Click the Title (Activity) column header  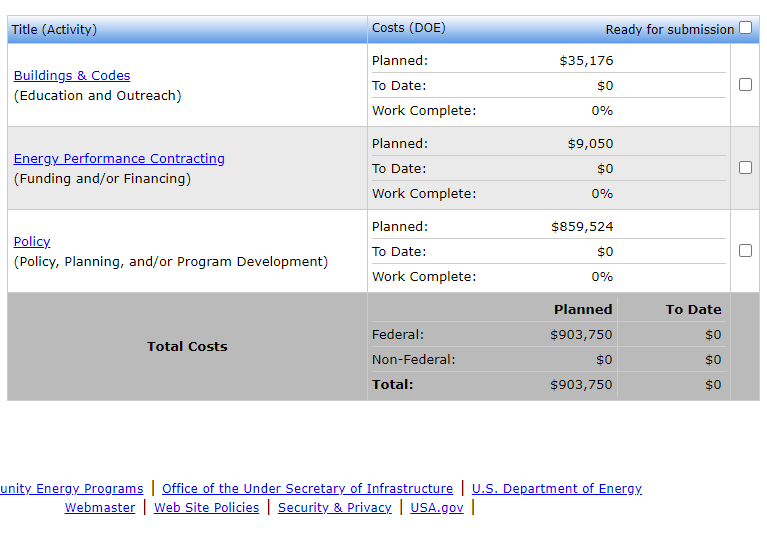point(54,29)
